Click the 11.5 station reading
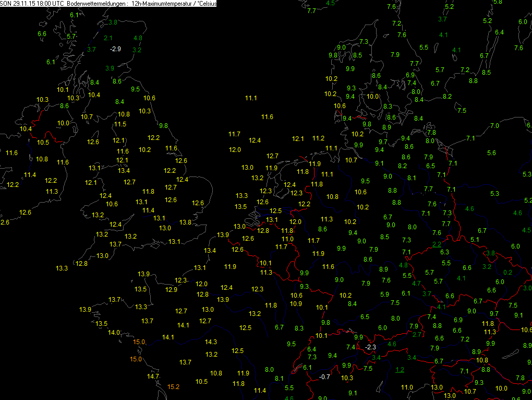The height and width of the screenshot is (400, 532). [x=120, y=124]
